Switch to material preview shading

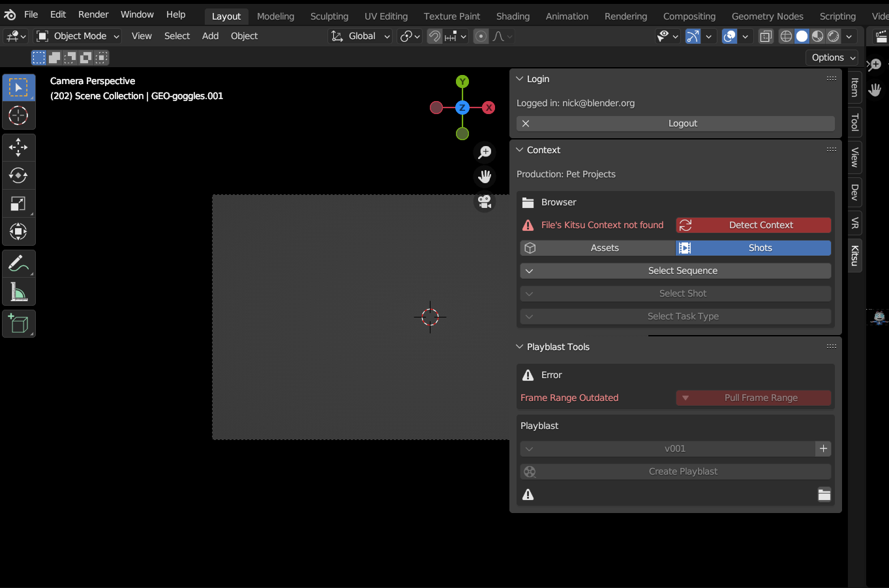818,37
